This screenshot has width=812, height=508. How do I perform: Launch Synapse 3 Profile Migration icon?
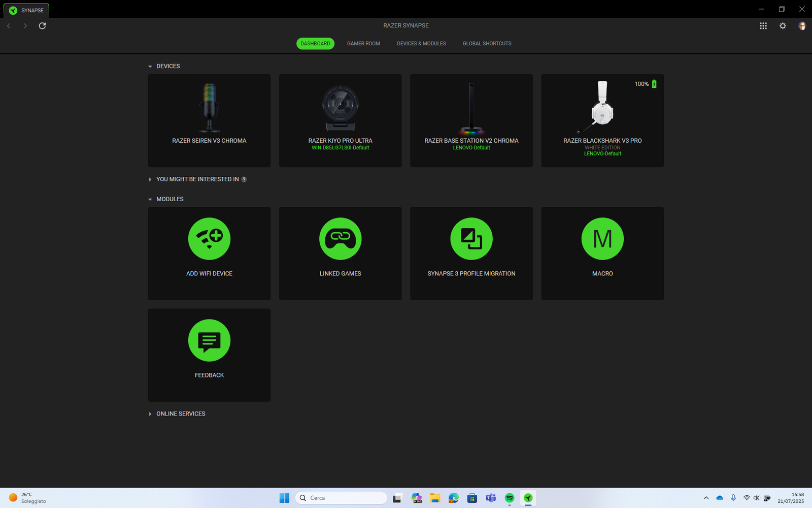471,239
